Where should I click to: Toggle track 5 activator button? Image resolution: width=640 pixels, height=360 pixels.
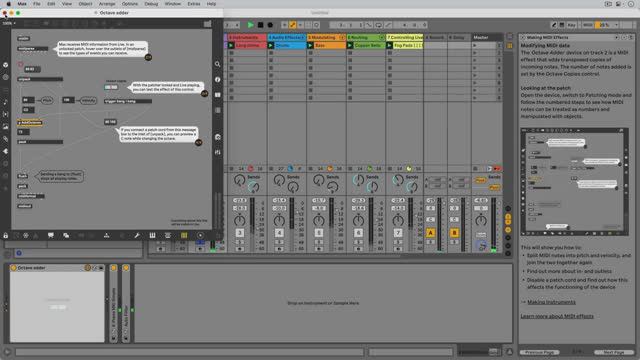[319, 233]
